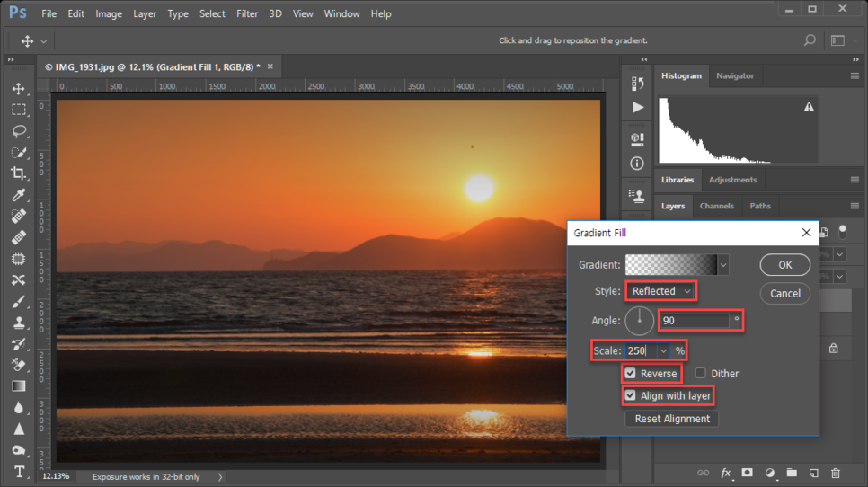Select the Sponge tool
Image resolution: width=868 pixels, height=487 pixels.
coord(19,450)
